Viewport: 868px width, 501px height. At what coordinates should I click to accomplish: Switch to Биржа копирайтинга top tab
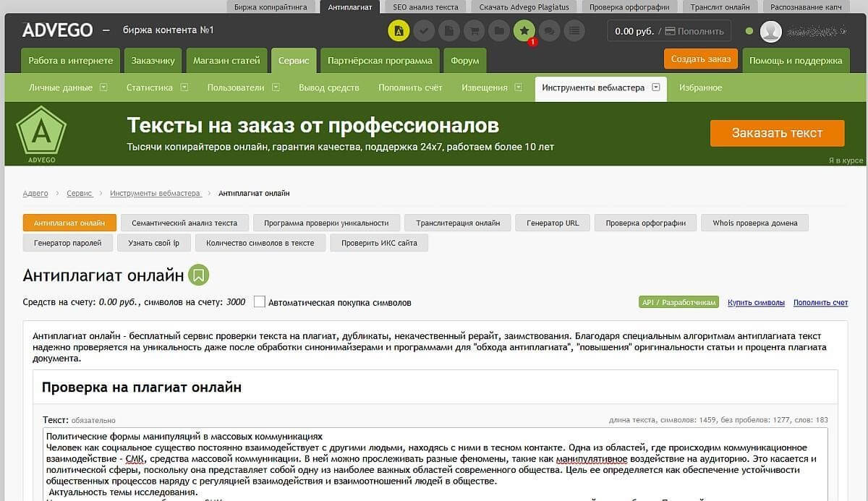click(x=271, y=7)
